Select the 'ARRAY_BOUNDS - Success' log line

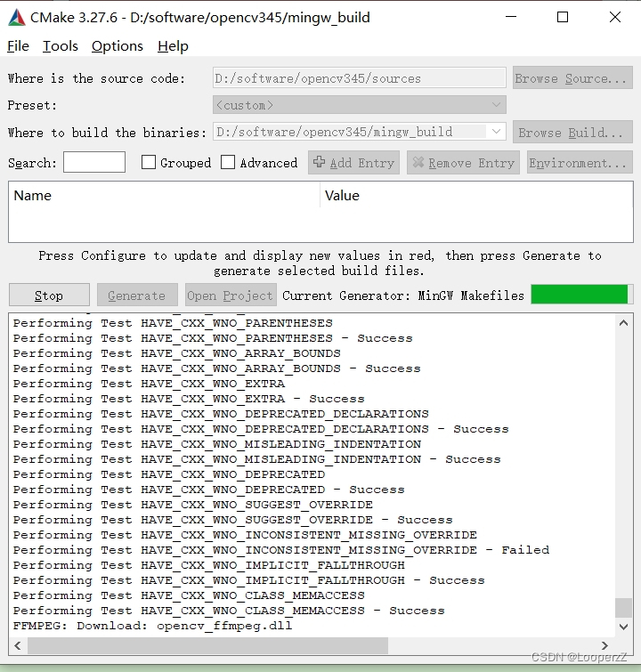point(216,368)
